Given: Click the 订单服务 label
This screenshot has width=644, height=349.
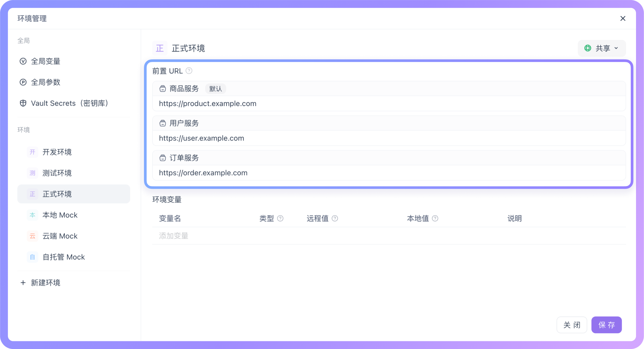Looking at the screenshot, I should coord(184,158).
